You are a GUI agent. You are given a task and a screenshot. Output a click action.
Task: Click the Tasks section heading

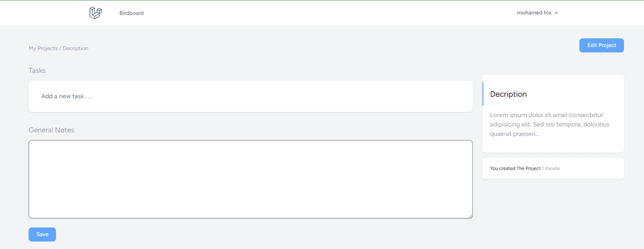point(37,70)
